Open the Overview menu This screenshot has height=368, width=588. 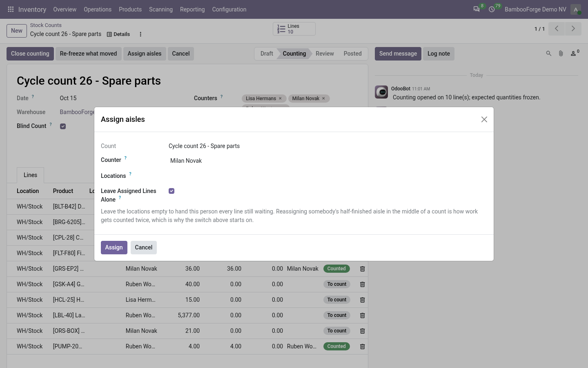[65, 9]
